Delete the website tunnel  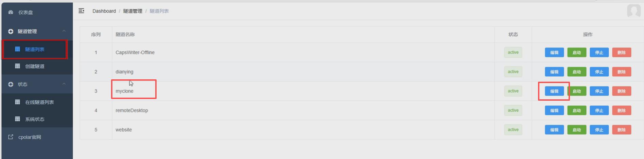[622, 130]
